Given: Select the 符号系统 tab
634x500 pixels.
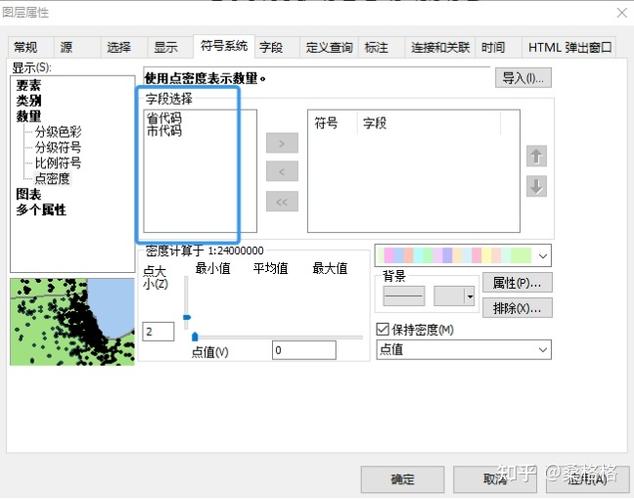Looking at the screenshot, I should [x=224, y=46].
